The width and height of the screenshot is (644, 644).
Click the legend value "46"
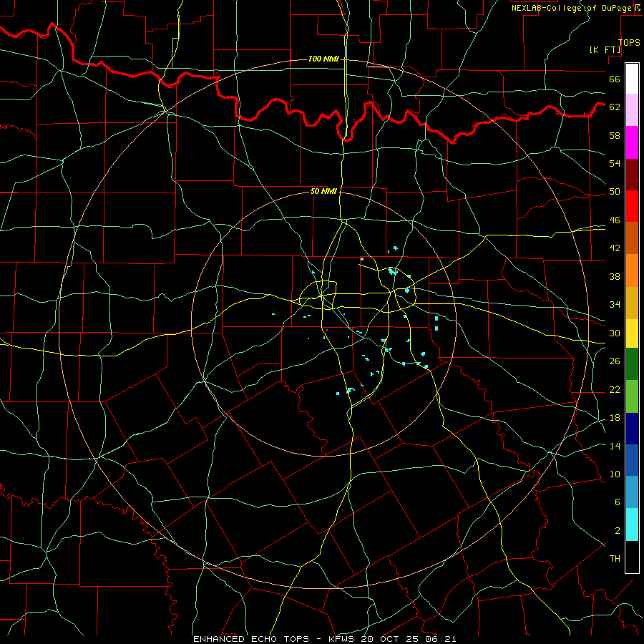(x=615, y=220)
